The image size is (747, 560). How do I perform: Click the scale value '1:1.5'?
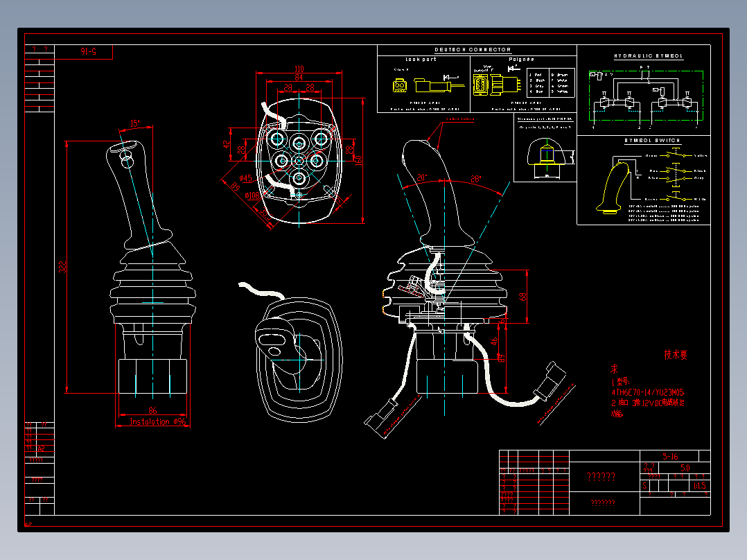[700, 486]
